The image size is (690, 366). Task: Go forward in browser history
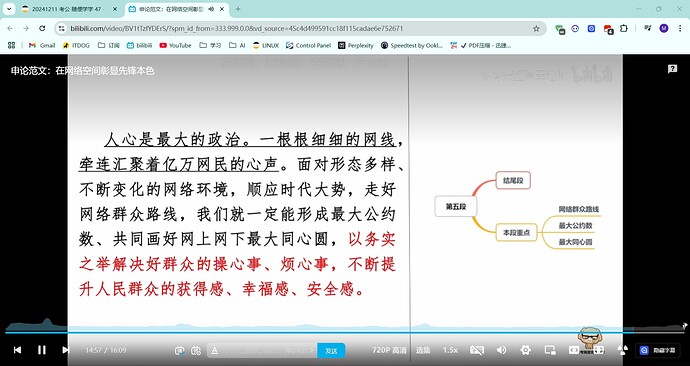point(26,29)
